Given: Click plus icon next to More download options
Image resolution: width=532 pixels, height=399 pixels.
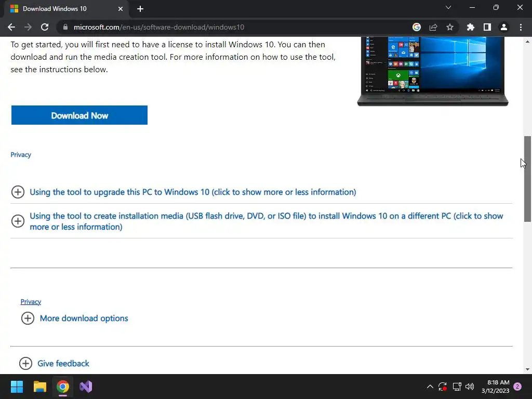Looking at the screenshot, I should pos(28,318).
